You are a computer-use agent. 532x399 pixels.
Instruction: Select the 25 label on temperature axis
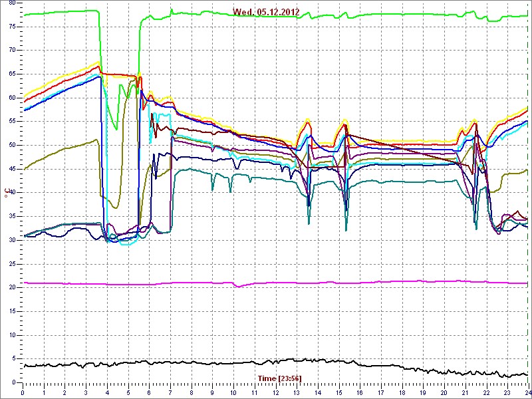click(11, 264)
